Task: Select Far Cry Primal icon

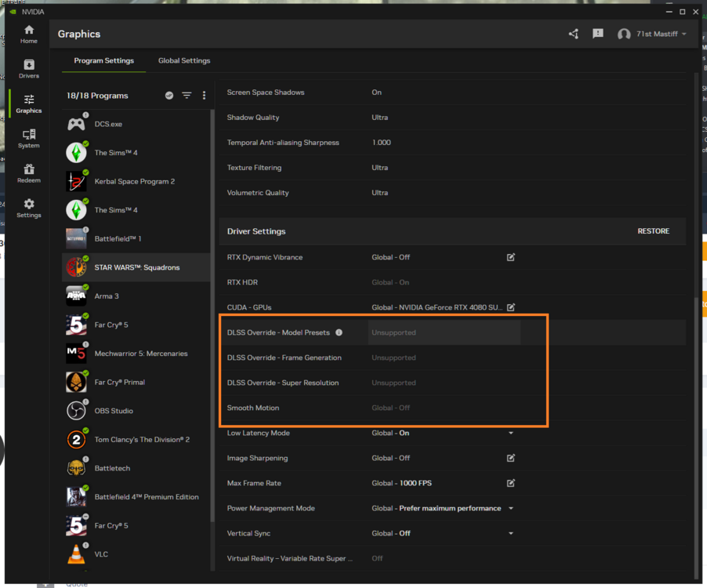Action: pyautogui.click(x=76, y=382)
